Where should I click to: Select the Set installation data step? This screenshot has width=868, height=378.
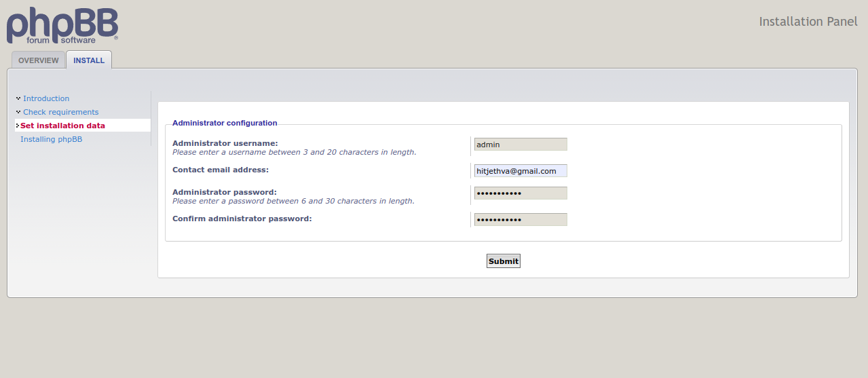pyautogui.click(x=62, y=126)
